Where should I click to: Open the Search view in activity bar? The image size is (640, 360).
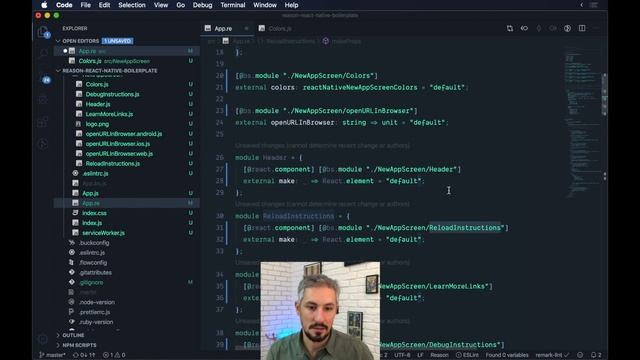(43, 53)
